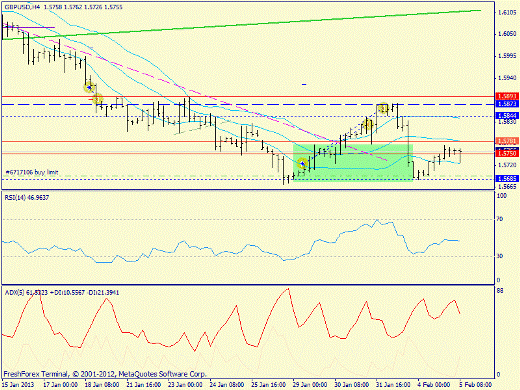The image size is (520, 390).
Task: Select the blue long-dashed horizontal line
Action: [x=247, y=105]
